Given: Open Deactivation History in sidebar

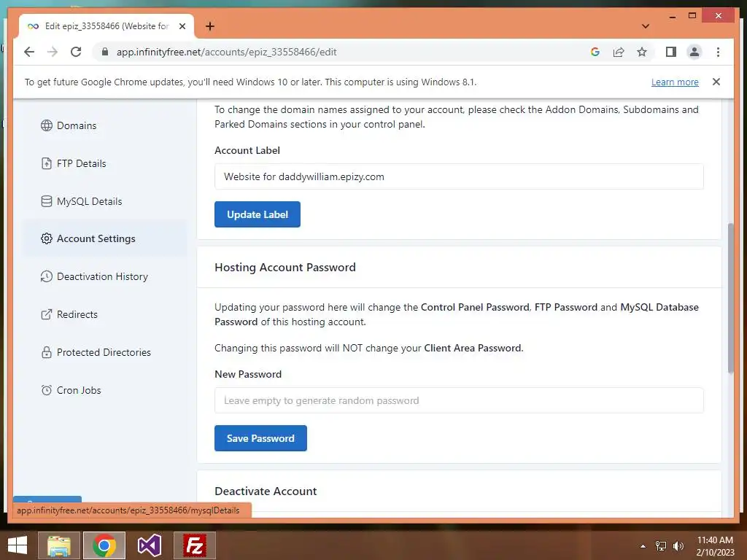Looking at the screenshot, I should pyautogui.click(x=104, y=276).
